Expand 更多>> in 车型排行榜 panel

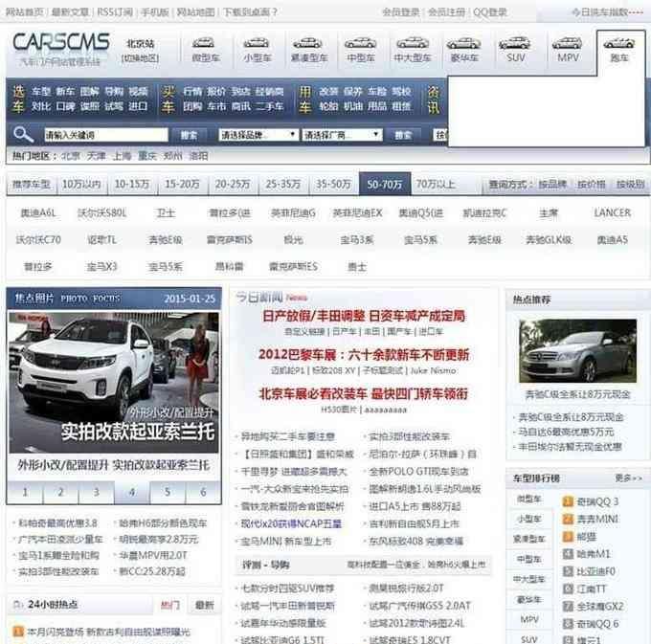(x=628, y=478)
